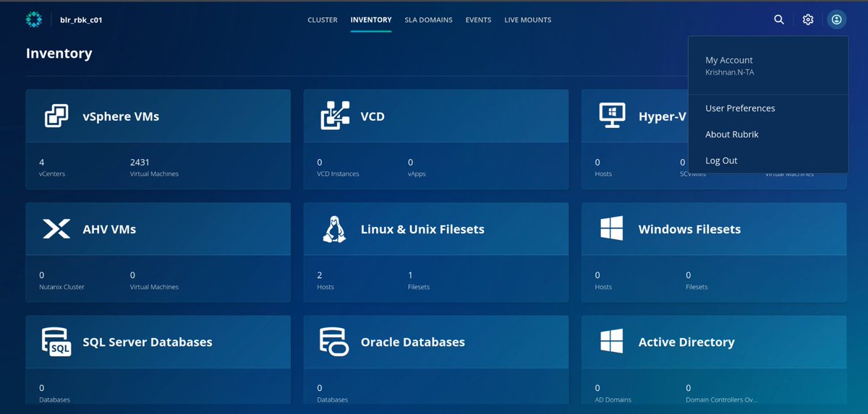The width and height of the screenshot is (868, 414).
Task: Open the SLA DOMAINS tab
Action: coord(428,20)
